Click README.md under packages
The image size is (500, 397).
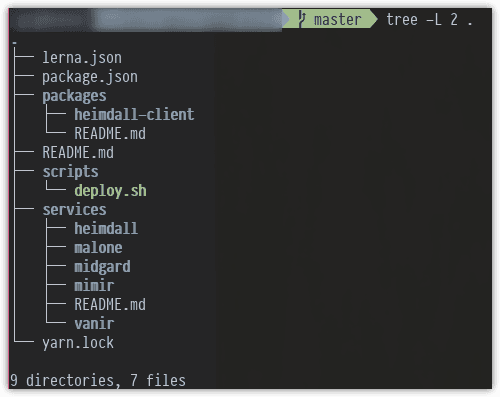pos(110,134)
